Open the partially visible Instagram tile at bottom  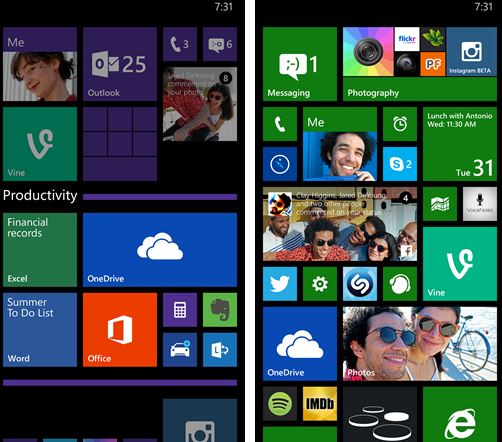pos(200,420)
